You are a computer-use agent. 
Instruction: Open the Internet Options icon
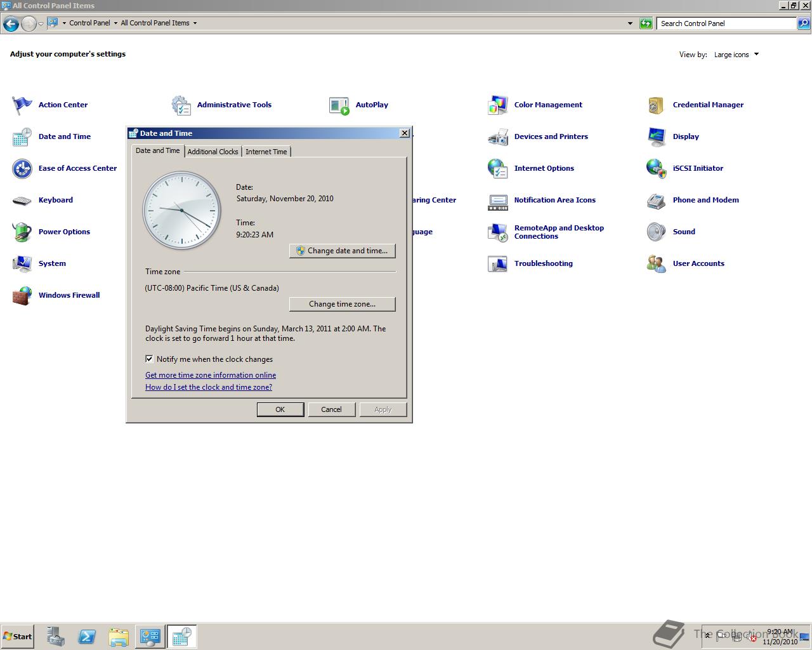498,168
